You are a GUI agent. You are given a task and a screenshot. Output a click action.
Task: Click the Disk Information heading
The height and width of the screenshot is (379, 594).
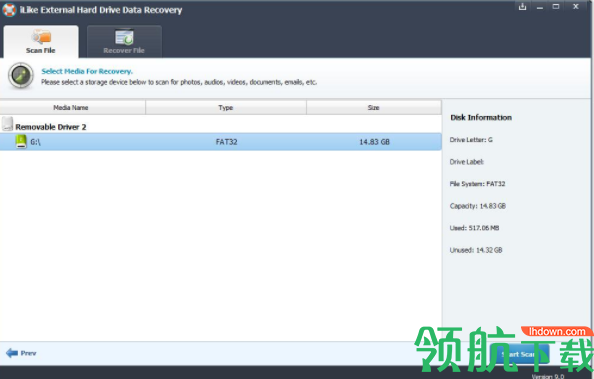[481, 117]
